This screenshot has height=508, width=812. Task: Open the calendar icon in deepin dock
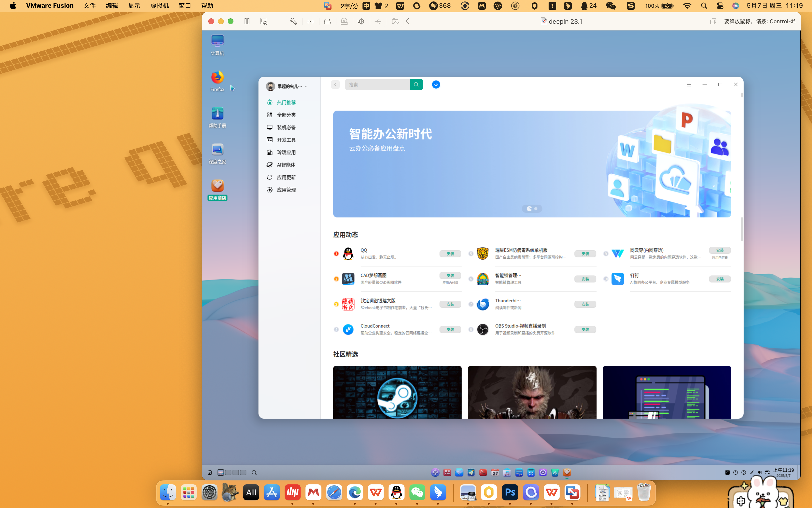(x=495, y=472)
